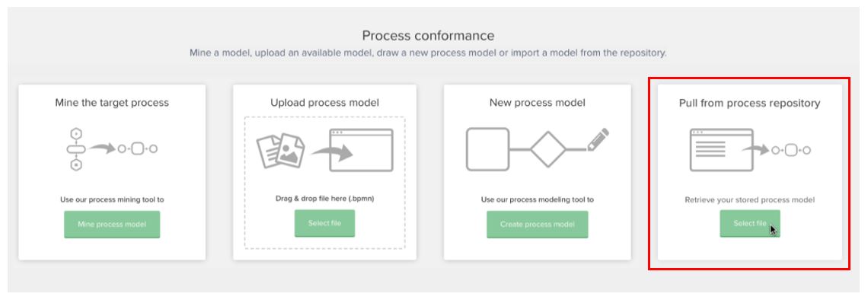The height and width of the screenshot is (300, 868).
Task: Select file in Upload process model card
Action: click(324, 223)
